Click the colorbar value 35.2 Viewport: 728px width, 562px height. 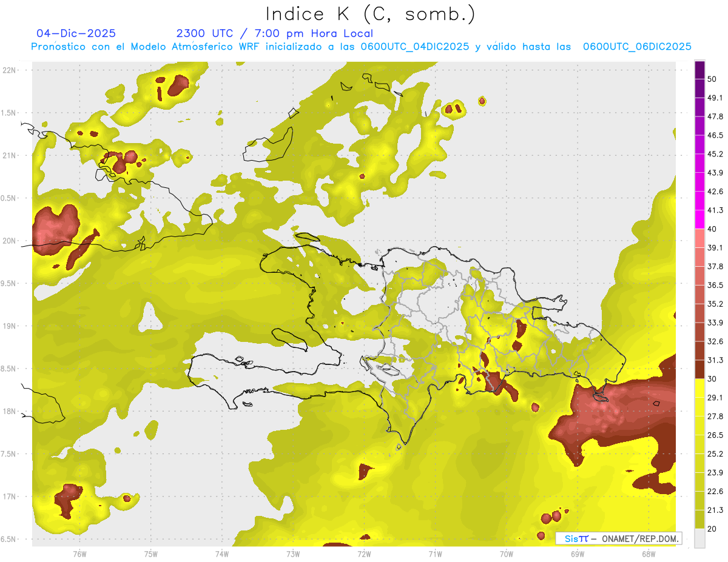click(x=715, y=304)
